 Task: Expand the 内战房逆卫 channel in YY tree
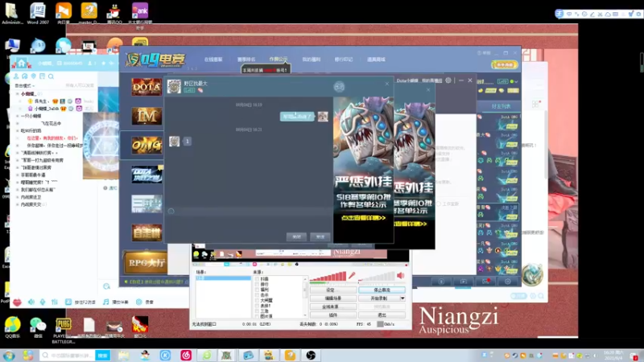tap(17, 197)
